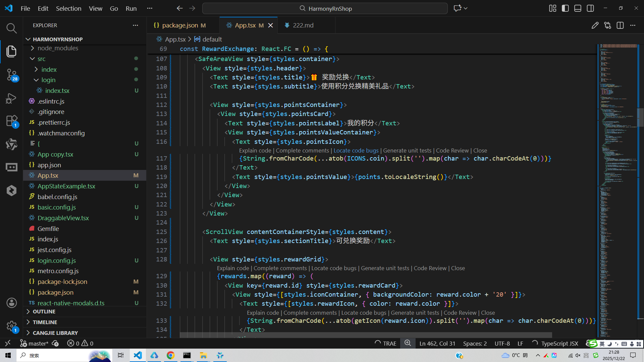Open the Selection menu

click(x=68, y=8)
